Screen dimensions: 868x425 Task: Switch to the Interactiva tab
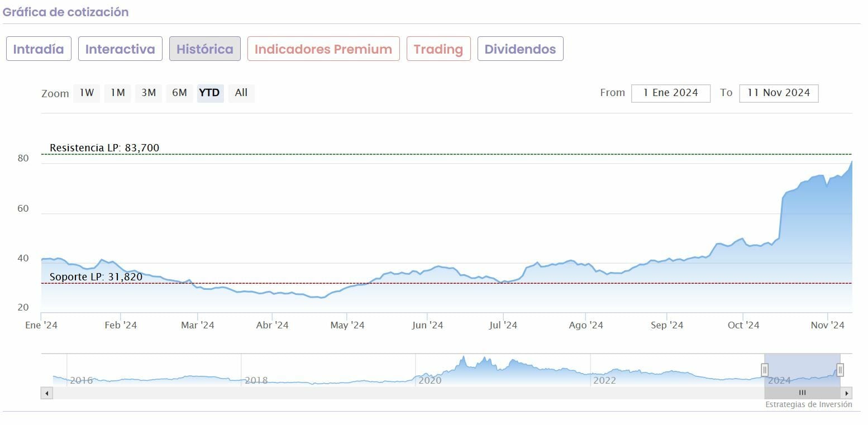click(120, 49)
